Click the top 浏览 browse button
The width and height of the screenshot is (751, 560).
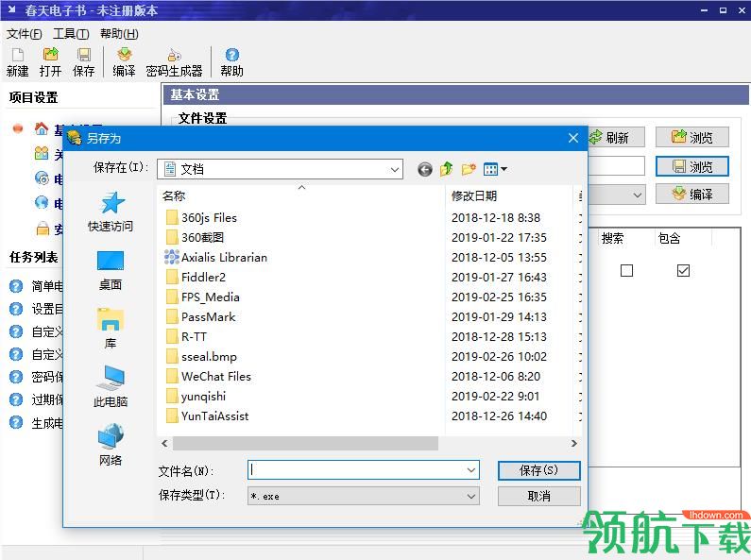click(692, 137)
